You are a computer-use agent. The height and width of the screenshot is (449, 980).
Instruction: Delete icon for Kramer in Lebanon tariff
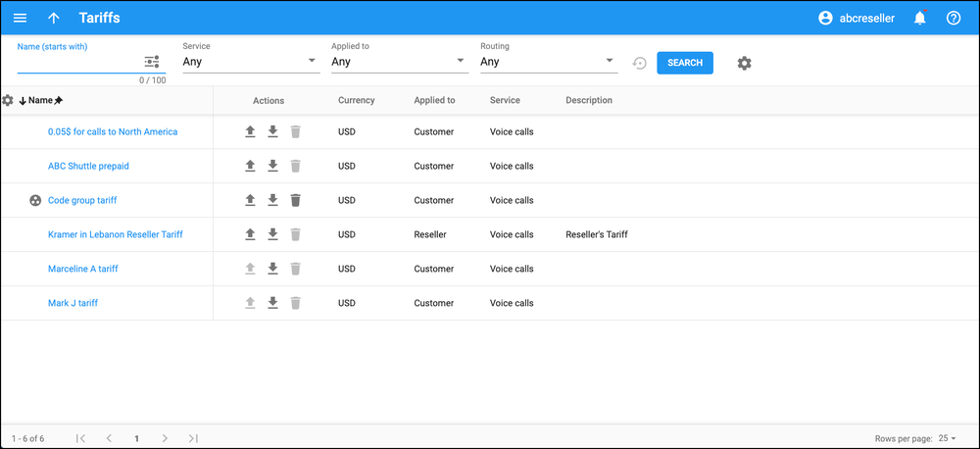296,234
